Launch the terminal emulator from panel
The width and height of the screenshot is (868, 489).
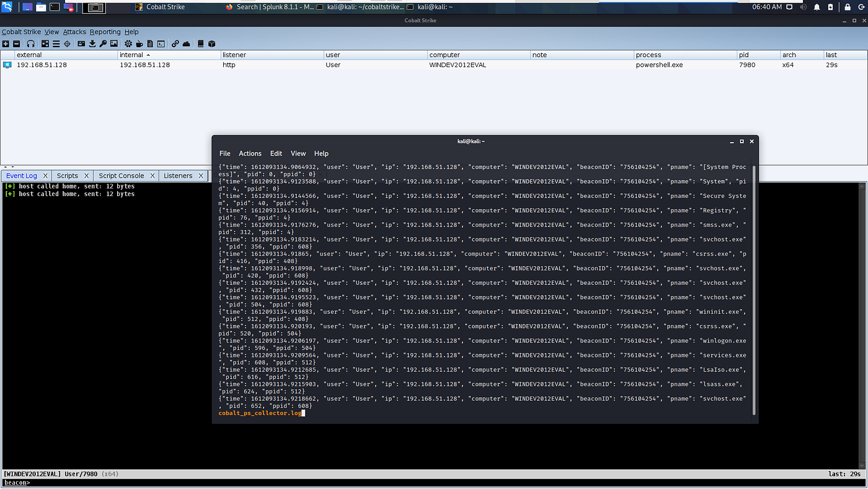tap(55, 7)
